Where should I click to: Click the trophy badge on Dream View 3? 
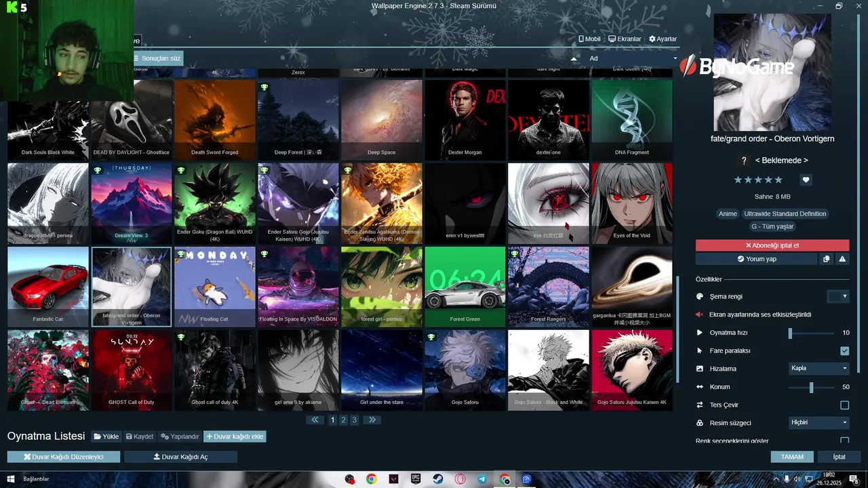98,170
